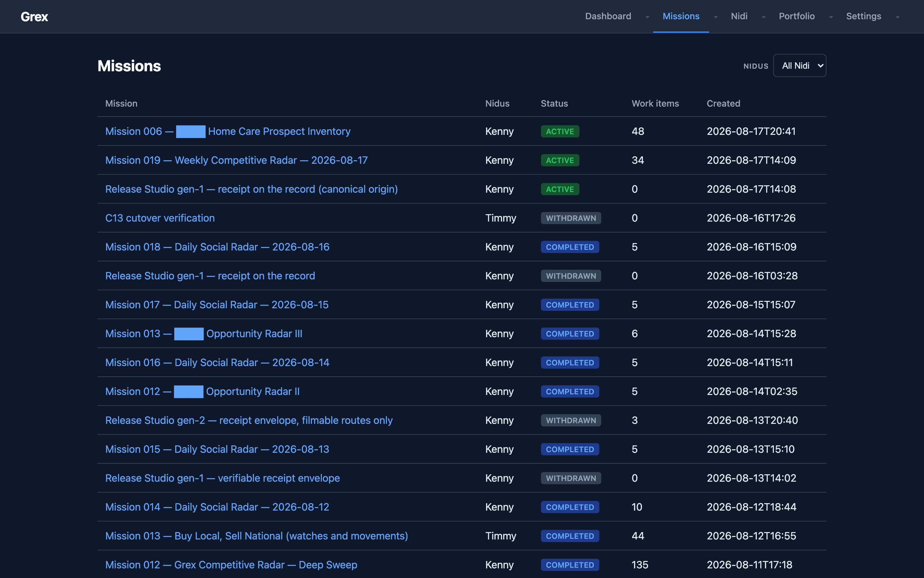Click ACTIVE badge on Mission 019 row
924x578 pixels.
coord(560,161)
